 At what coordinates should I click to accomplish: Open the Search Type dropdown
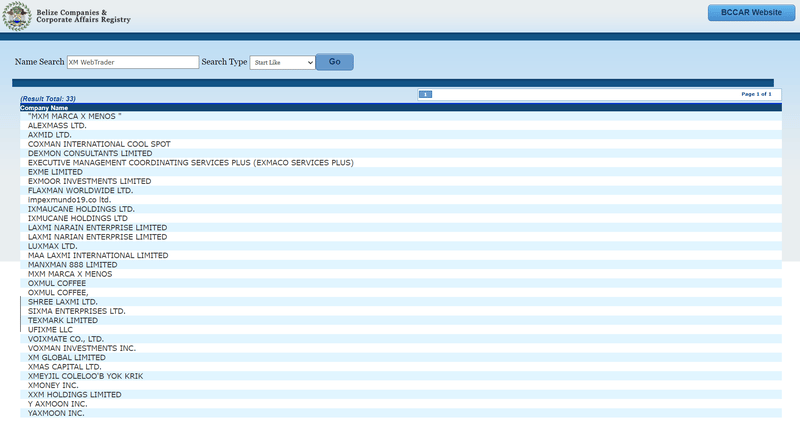tap(282, 62)
